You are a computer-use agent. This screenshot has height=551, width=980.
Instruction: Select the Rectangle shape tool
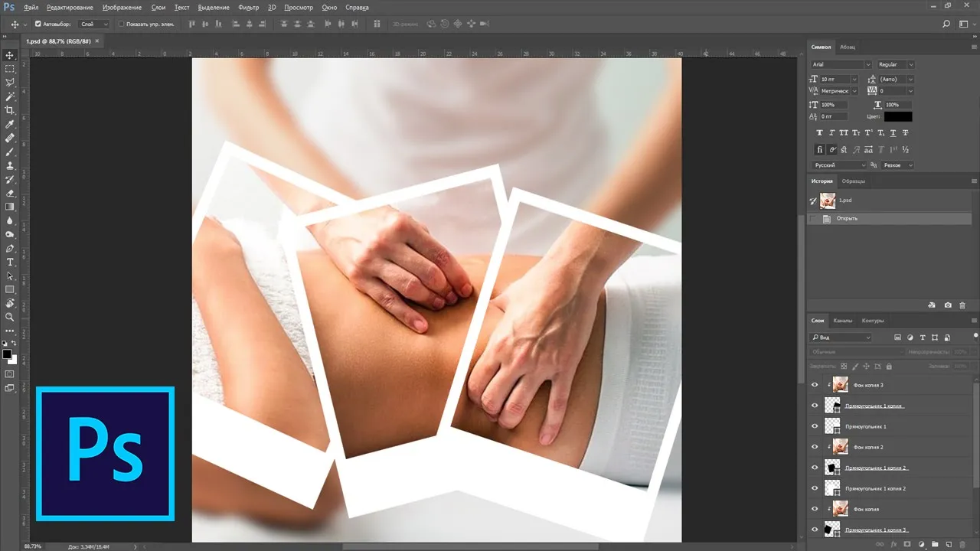click(x=10, y=290)
